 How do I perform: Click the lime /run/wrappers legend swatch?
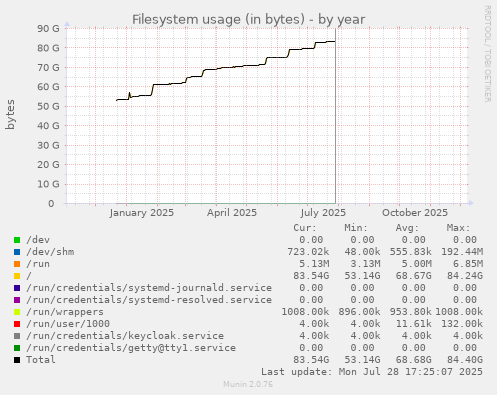(17, 312)
